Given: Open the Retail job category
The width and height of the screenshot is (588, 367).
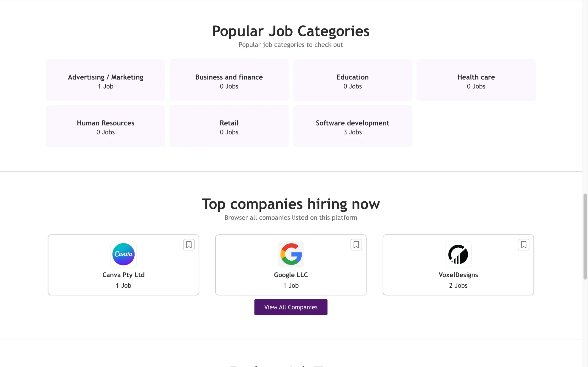Looking at the screenshot, I should 229,126.
